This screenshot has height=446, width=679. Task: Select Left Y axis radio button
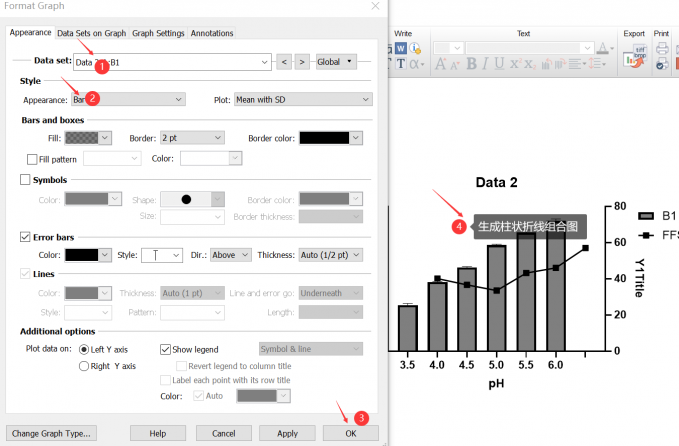click(84, 349)
